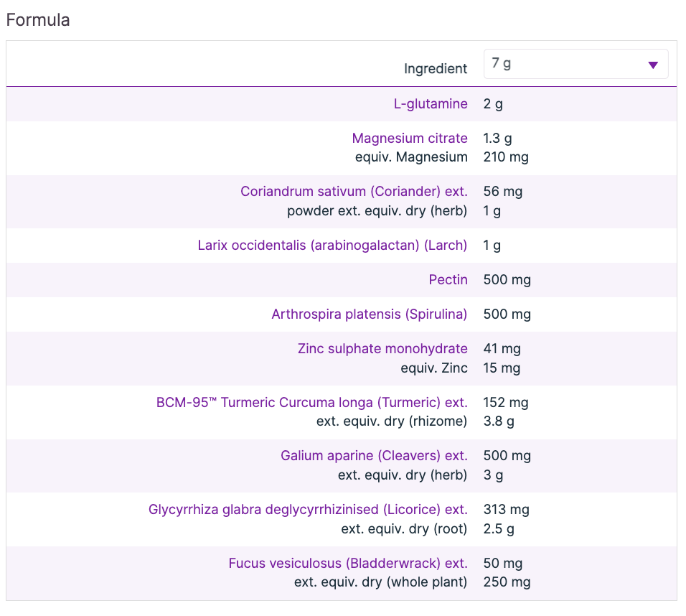The image size is (686, 616).
Task: Click the purple dropdown arrow icon
Action: (x=653, y=65)
